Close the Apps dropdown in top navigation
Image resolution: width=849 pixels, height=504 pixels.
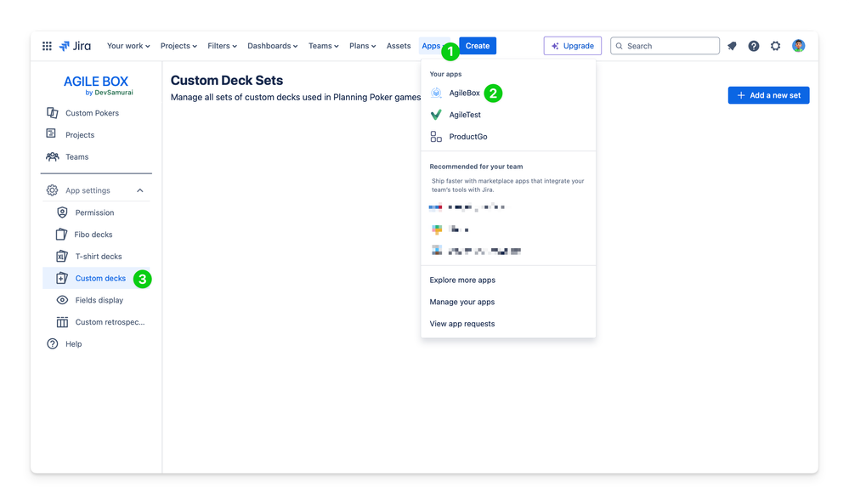click(435, 46)
